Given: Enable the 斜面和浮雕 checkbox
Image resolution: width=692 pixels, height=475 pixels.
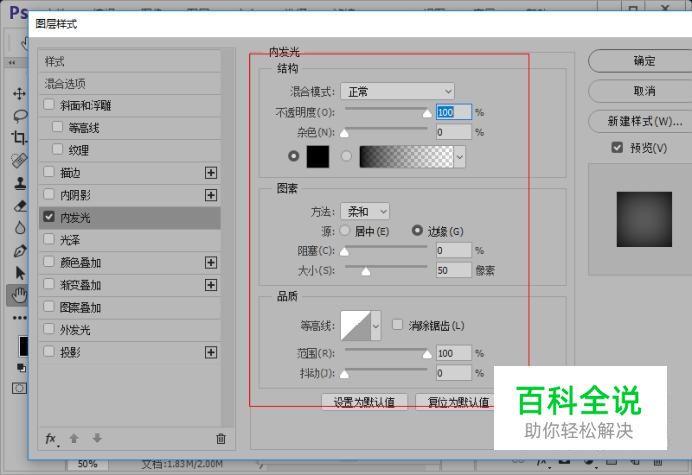Looking at the screenshot, I should point(49,105).
